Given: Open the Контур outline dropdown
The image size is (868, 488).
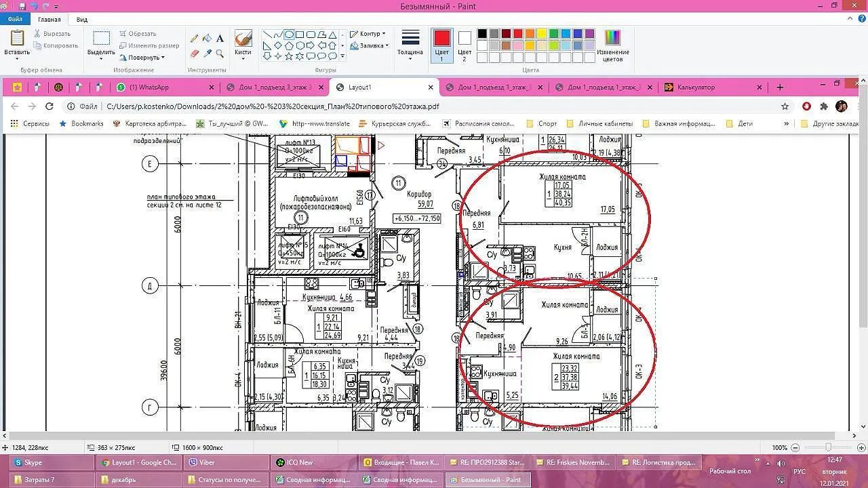Looking at the screenshot, I should [x=368, y=34].
